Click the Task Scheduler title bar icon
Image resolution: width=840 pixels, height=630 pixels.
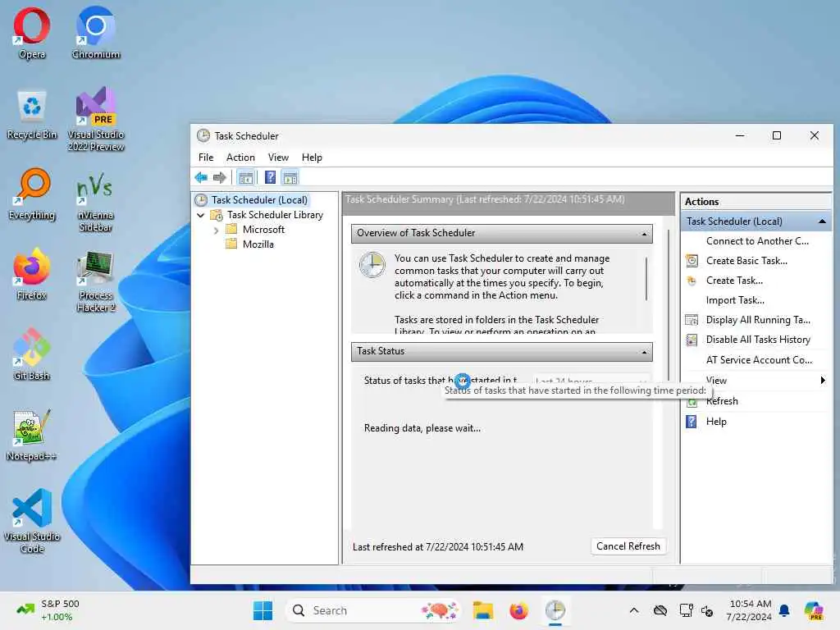click(x=203, y=135)
